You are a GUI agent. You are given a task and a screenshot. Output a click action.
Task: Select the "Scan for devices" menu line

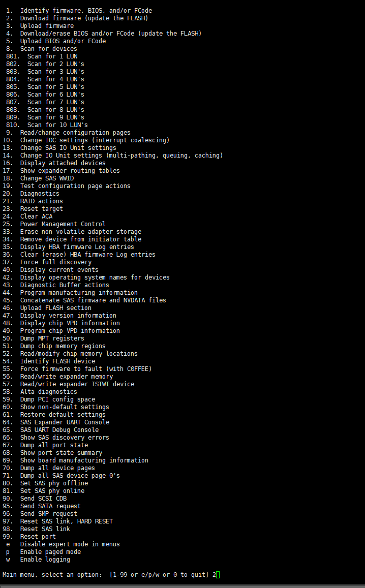48,49
